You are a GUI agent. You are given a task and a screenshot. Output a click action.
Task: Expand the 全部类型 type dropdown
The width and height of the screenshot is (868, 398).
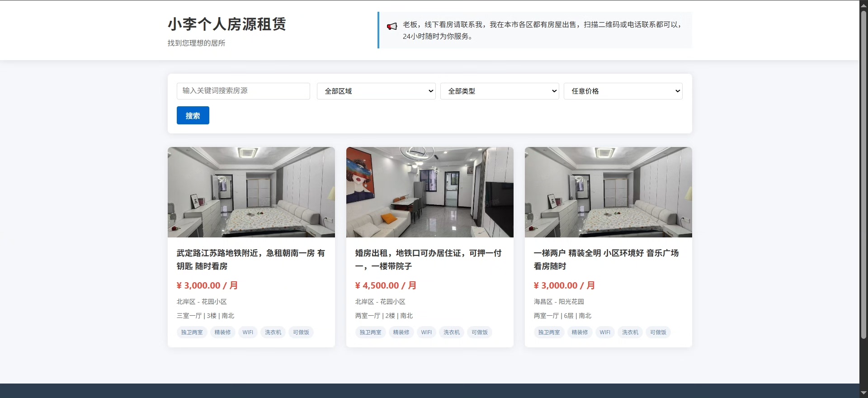(500, 91)
